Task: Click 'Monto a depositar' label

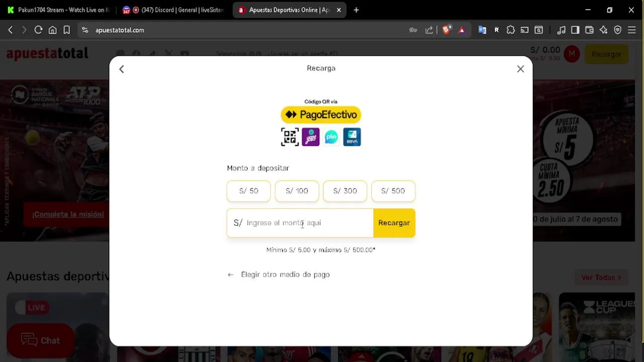Action: 258,168
